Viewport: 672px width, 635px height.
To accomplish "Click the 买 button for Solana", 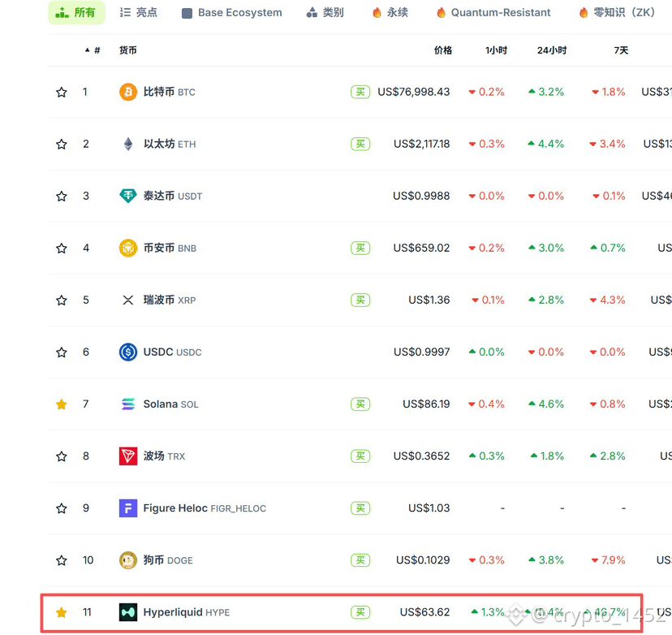I will click(x=360, y=404).
